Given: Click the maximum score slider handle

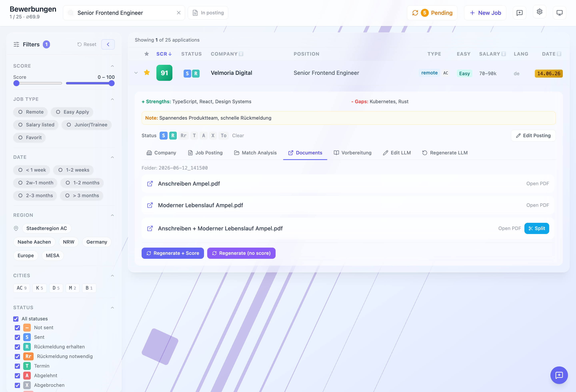Looking at the screenshot, I should tap(112, 83).
